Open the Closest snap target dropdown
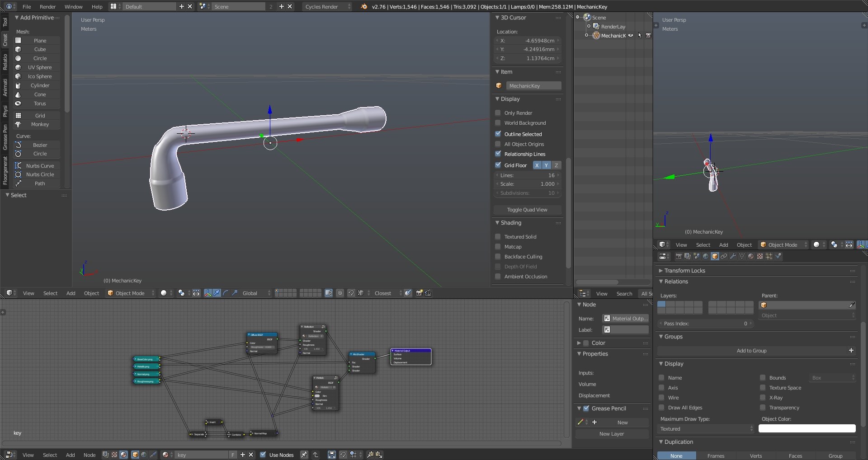The height and width of the screenshot is (460, 868). pyautogui.click(x=387, y=293)
